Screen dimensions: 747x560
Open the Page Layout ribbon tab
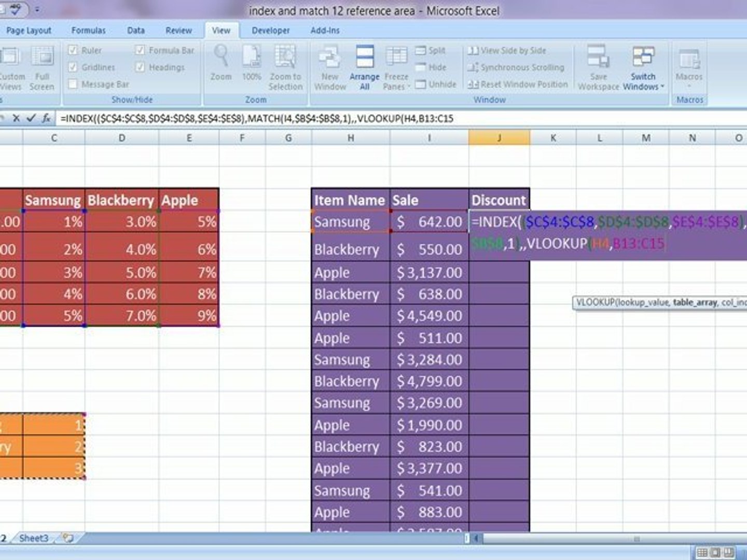pos(29,31)
